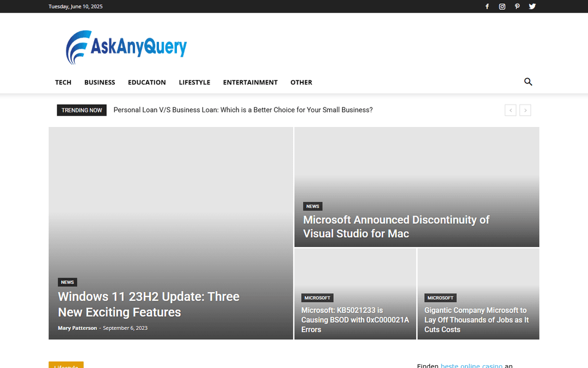Click News tag on Visual Studio article
The image size is (588, 368).
313,206
